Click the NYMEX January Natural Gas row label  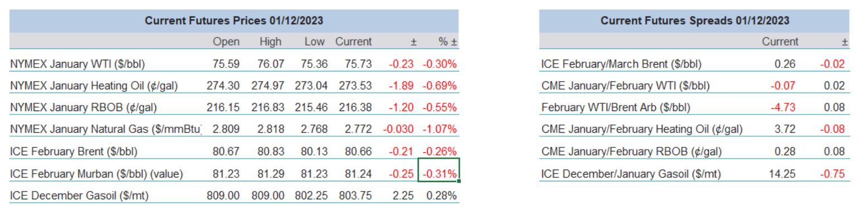106,129
